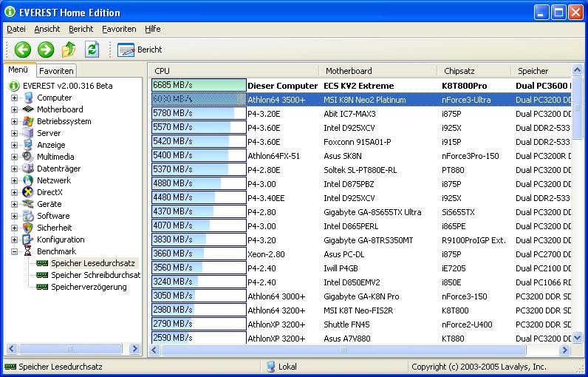The width and height of the screenshot is (588, 377).
Task: Expand the DirectX tree node
Action: 14,192
